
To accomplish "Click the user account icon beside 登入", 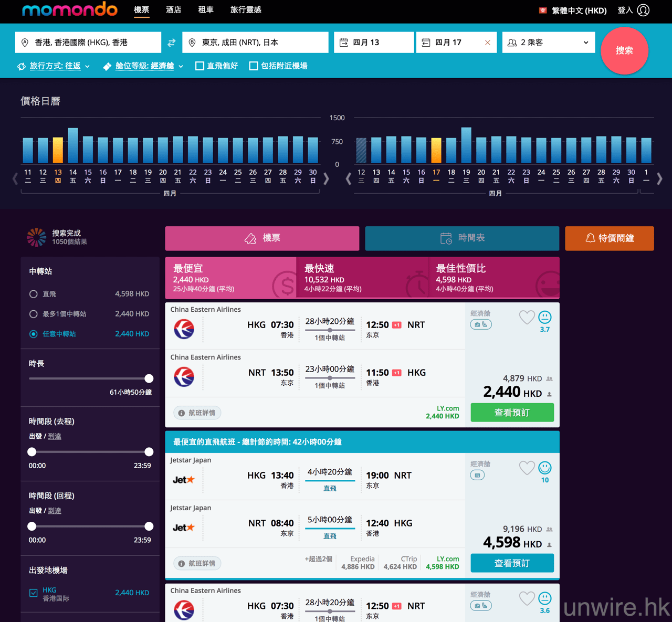I will [x=643, y=10].
